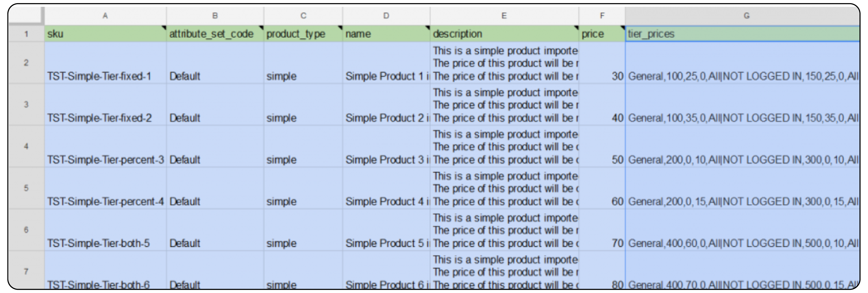The width and height of the screenshot is (868, 293).
Task: Click the 'price' header cell
Action: [602, 34]
